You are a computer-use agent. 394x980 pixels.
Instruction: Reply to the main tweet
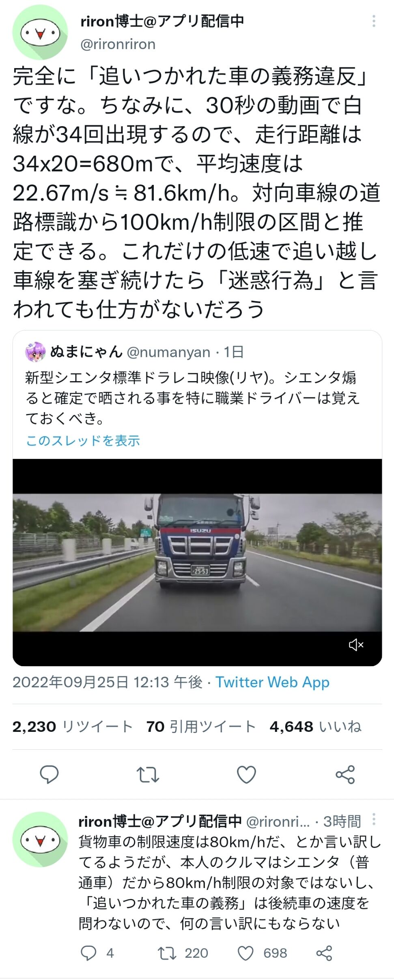point(49,774)
